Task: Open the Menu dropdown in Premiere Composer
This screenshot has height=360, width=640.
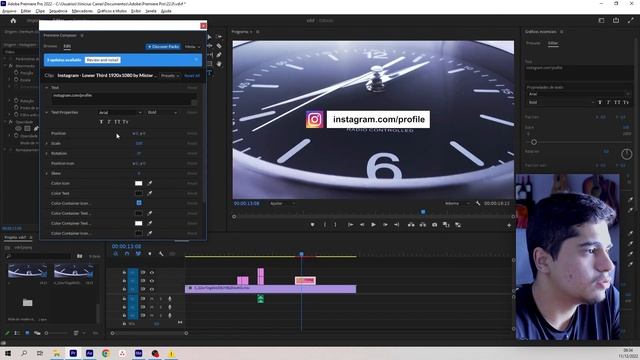Action: 192,47
